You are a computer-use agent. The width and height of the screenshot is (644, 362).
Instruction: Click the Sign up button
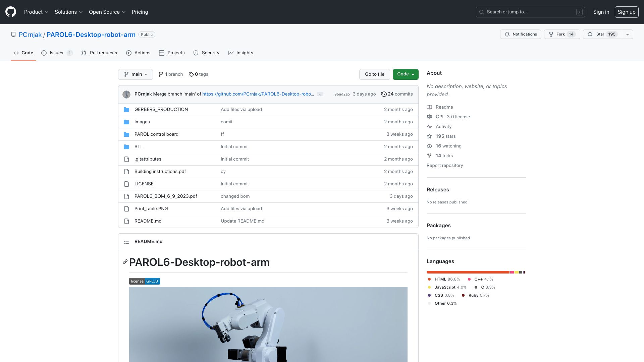pos(627,12)
